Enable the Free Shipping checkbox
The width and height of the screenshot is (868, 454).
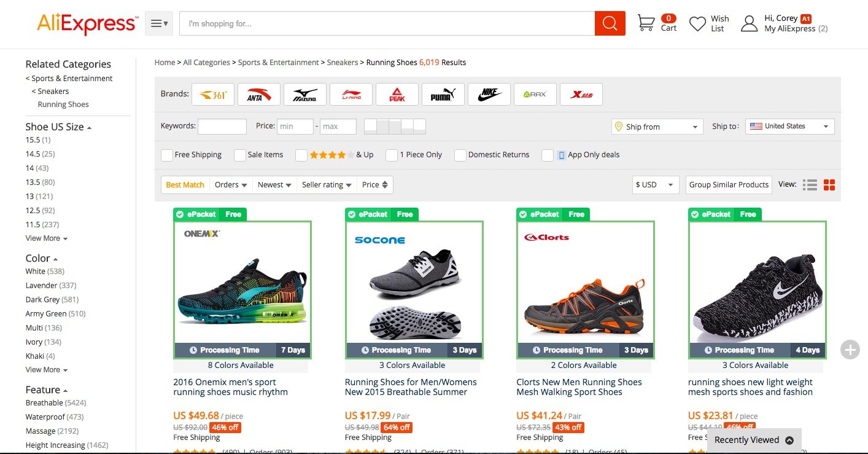[166, 155]
